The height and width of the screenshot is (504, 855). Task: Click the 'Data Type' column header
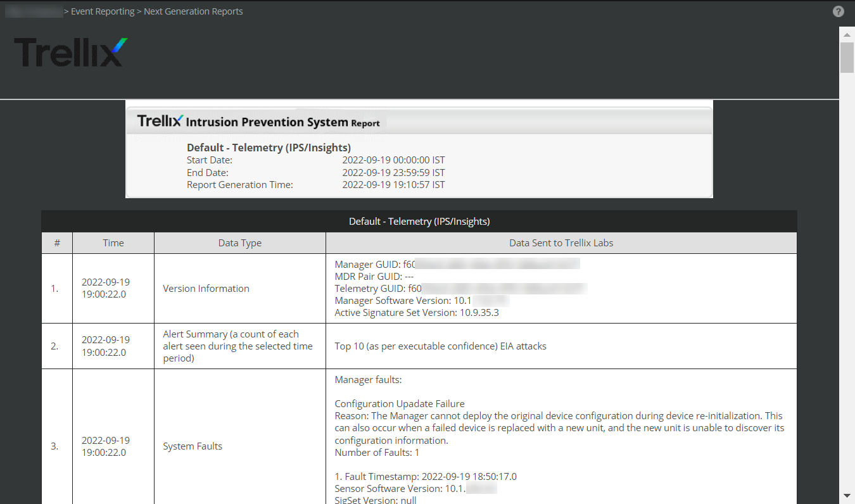240,243
